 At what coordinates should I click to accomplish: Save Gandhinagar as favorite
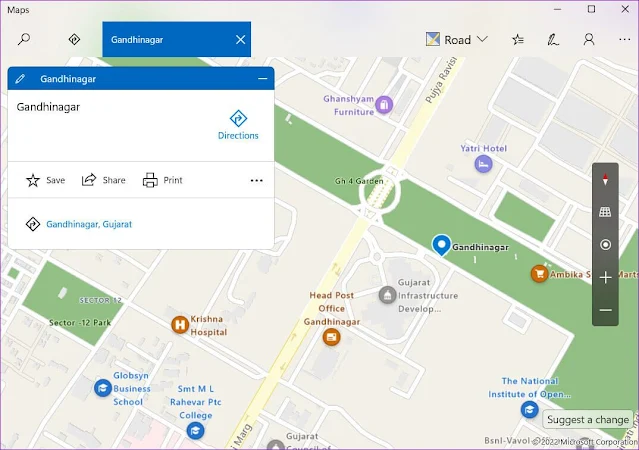tap(45, 180)
